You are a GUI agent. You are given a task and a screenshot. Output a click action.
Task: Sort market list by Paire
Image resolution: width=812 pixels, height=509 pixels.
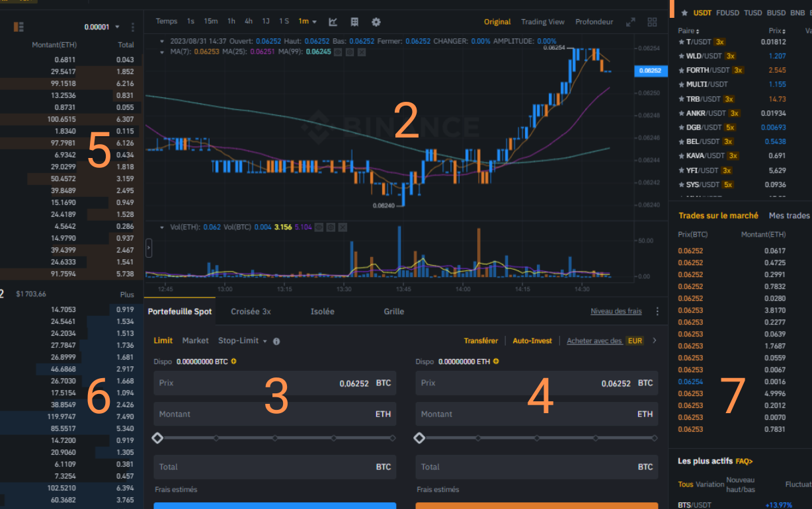click(x=689, y=31)
